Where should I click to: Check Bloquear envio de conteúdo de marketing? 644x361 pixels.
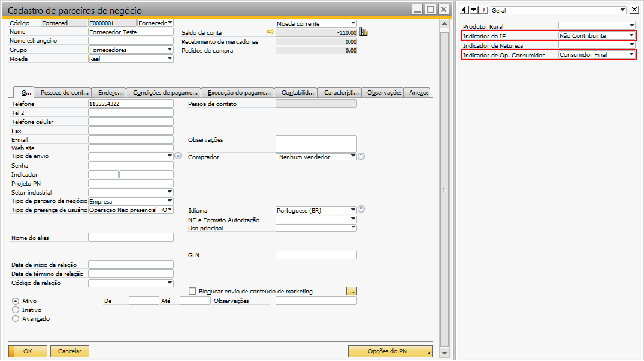point(192,291)
